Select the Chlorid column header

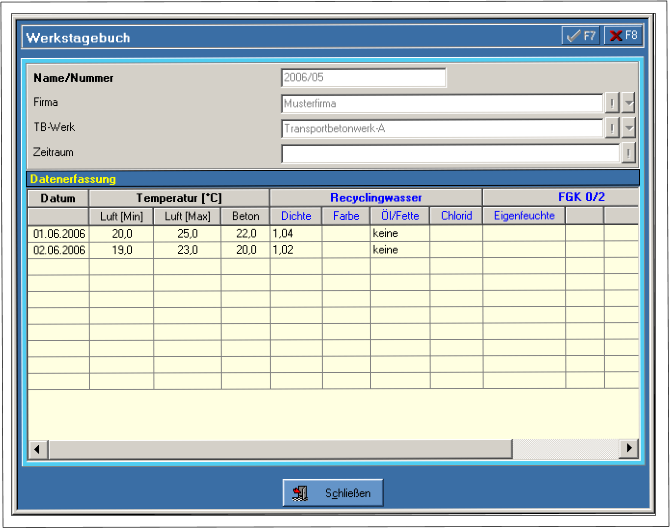(x=456, y=216)
